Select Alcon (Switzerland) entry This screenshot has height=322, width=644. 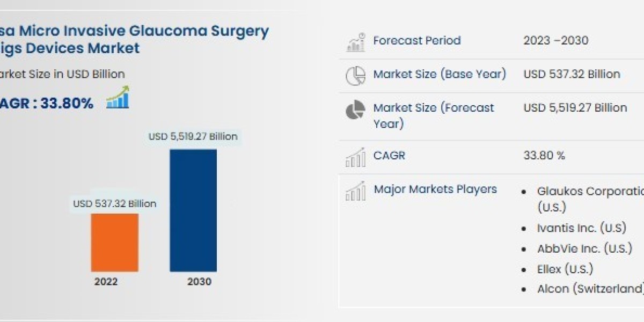[590, 289]
